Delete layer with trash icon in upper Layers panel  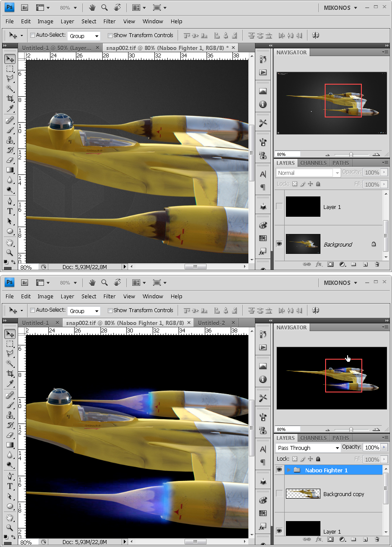tap(377, 264)
